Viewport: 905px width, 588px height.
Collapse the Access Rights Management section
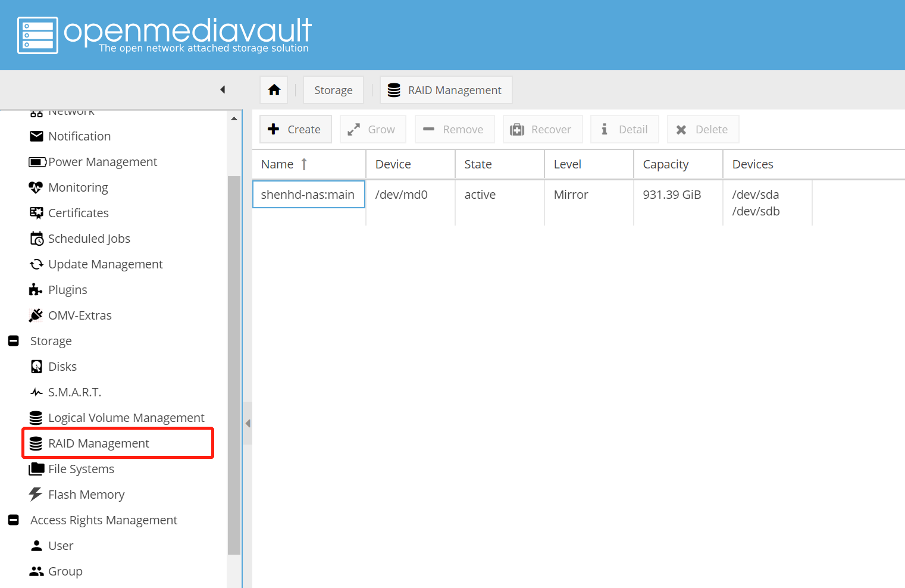tap(14, 520)
